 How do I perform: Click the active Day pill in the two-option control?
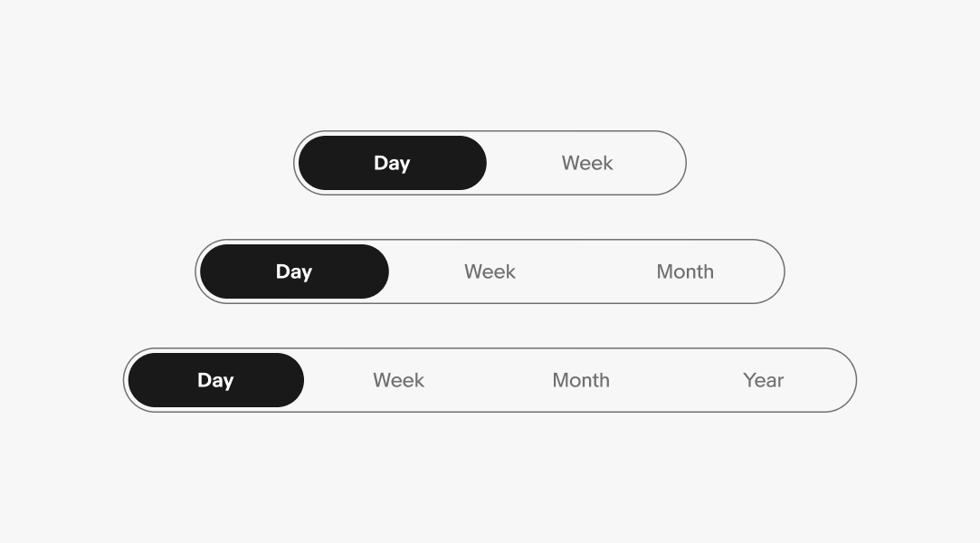(392, 163)
